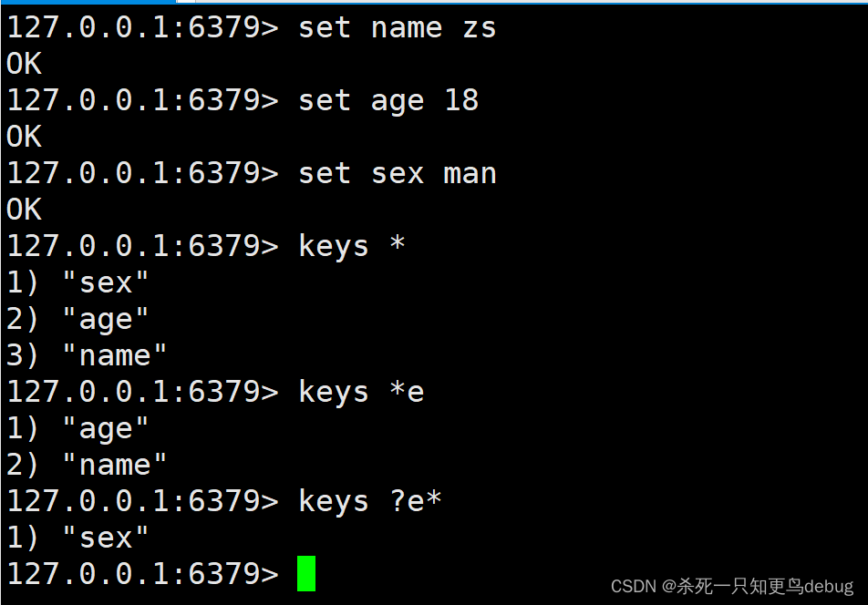Click "sex" result under 'keys ?e*'
This screenshot has height=605, width=868.
(x=105, y=538)
